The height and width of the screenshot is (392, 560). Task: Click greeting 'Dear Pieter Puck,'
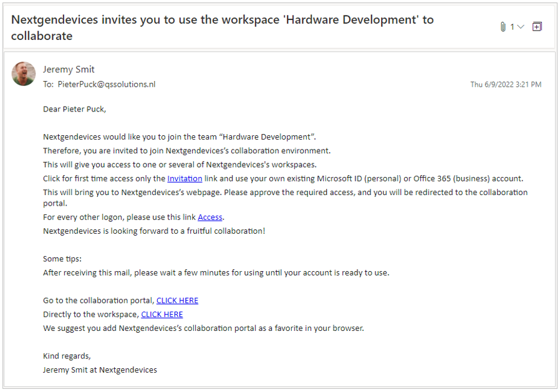coord(75,109)
